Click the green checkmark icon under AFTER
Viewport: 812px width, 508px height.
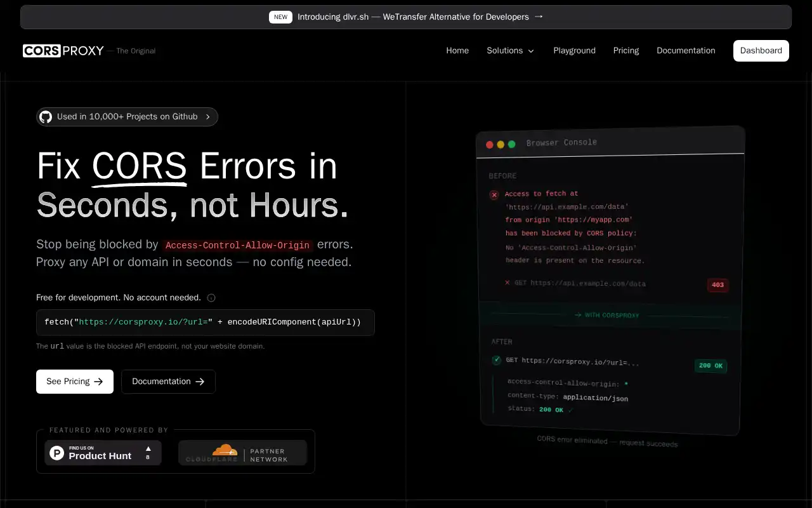tap(497, 360)
